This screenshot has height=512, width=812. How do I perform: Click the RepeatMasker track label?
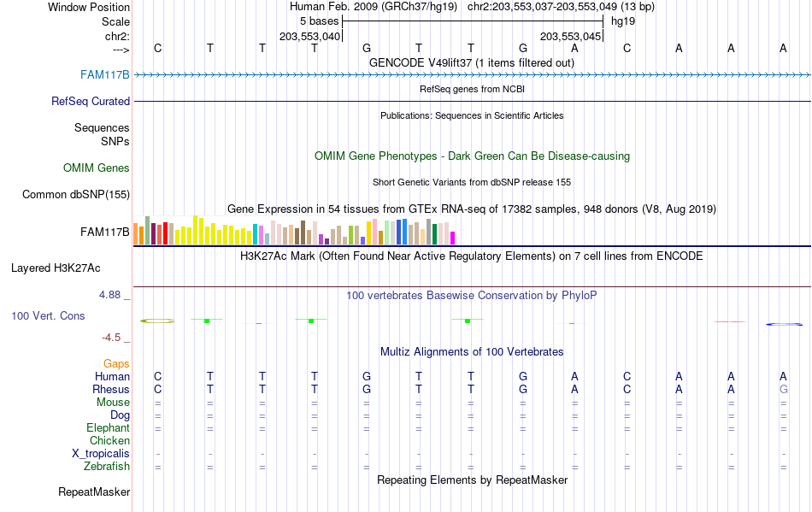coord(94,491)
